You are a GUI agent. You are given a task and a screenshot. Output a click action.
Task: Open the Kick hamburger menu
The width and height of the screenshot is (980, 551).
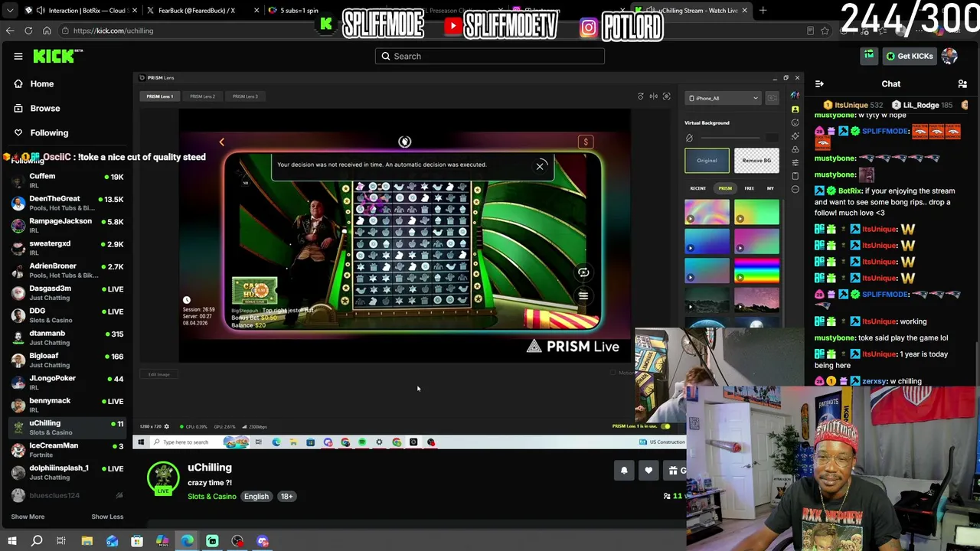point(18,56)
